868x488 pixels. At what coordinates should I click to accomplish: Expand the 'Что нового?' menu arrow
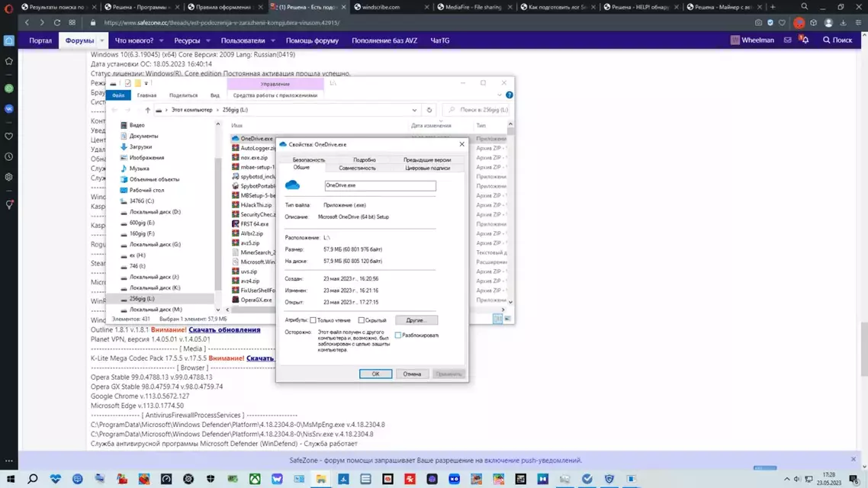point(161,40)
